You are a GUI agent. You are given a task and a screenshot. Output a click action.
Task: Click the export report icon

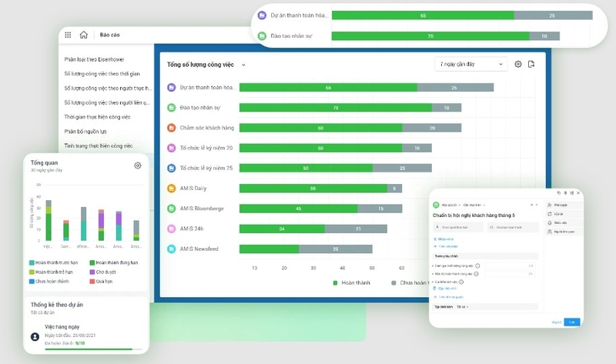pos(531,64)
